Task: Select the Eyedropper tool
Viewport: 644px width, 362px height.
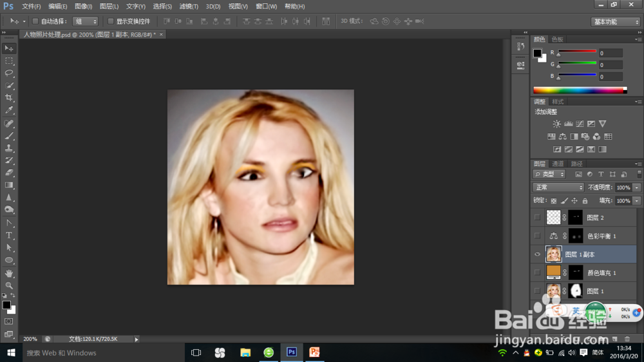Action: (x=9, y=110)
